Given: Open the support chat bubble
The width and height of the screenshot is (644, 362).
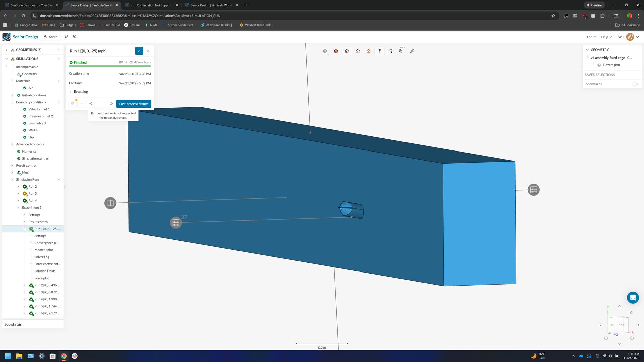Looking at the screenshot, I should coord(633,297).
